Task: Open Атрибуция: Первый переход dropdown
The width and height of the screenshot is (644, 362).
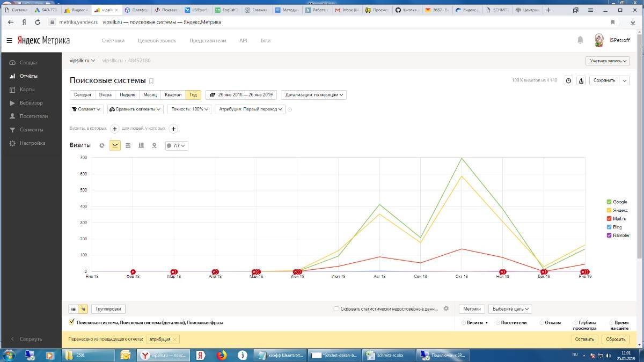Action: tap(250, 109)
